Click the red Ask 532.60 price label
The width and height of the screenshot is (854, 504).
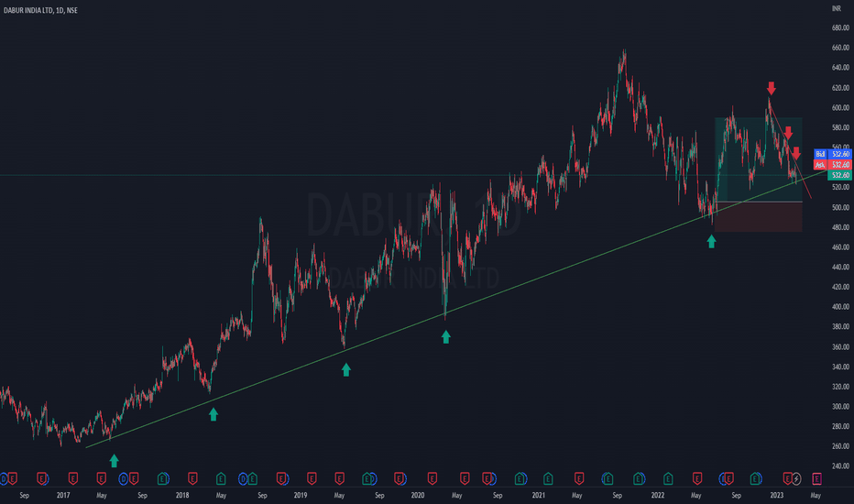click(x=832, y=165)
